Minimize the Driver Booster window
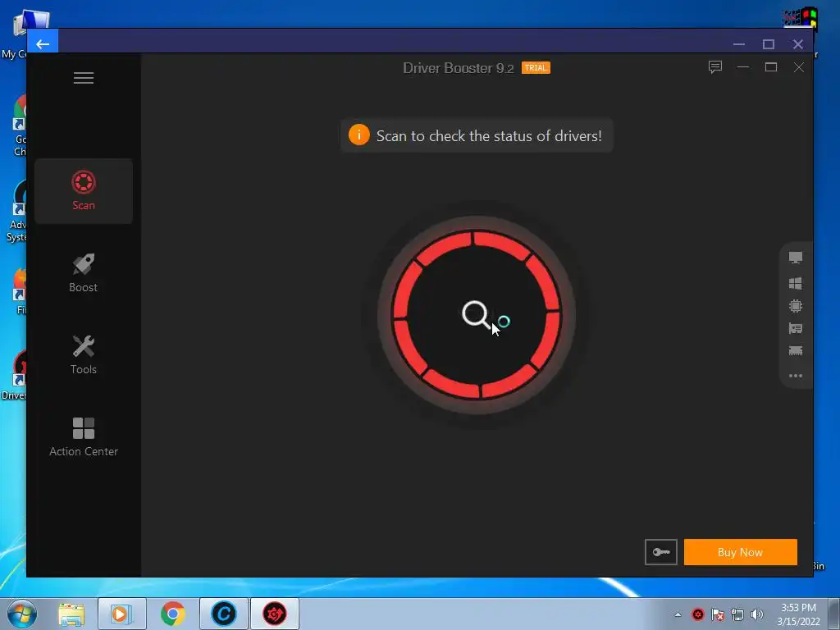Image resolution: width=840 pixels, height=630 pixels. tap(743, 67)
